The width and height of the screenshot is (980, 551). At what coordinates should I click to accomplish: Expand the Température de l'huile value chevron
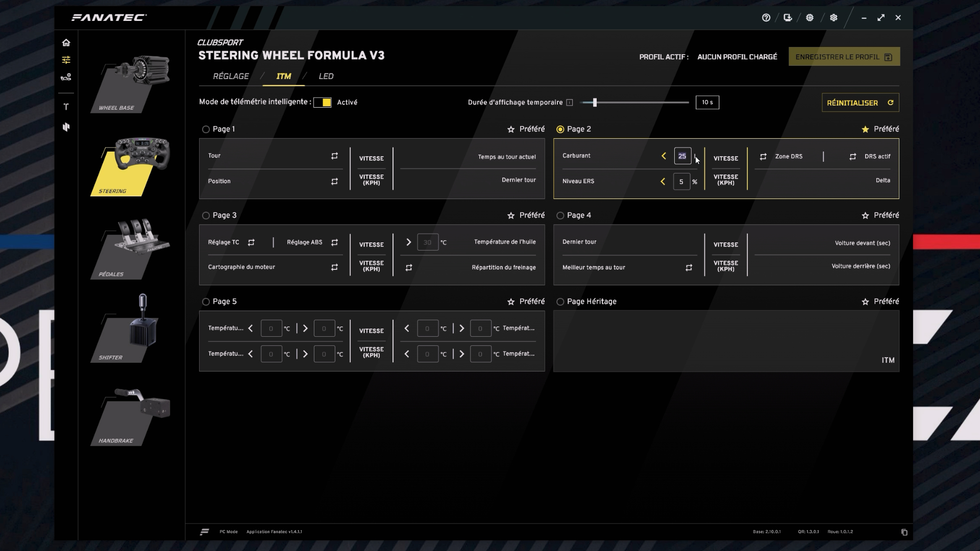tap(408, 242)
